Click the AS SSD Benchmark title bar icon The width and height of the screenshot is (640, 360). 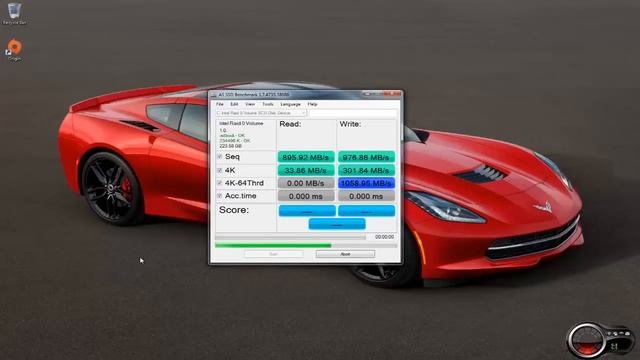[213, 95]
